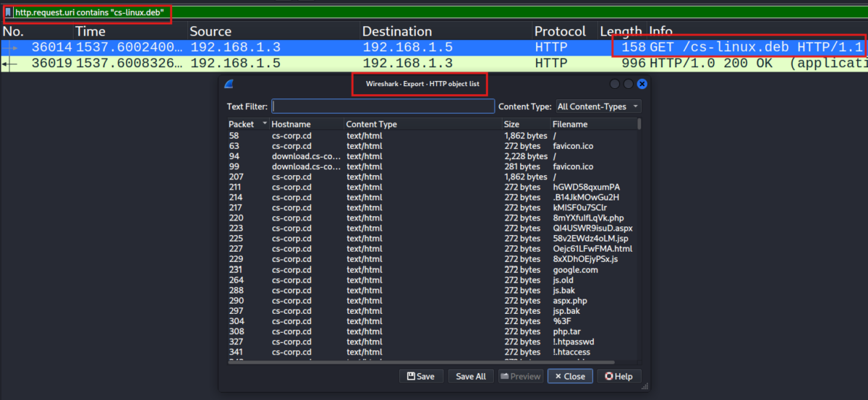Select the js.bak filename row

[x=432, y=290]
